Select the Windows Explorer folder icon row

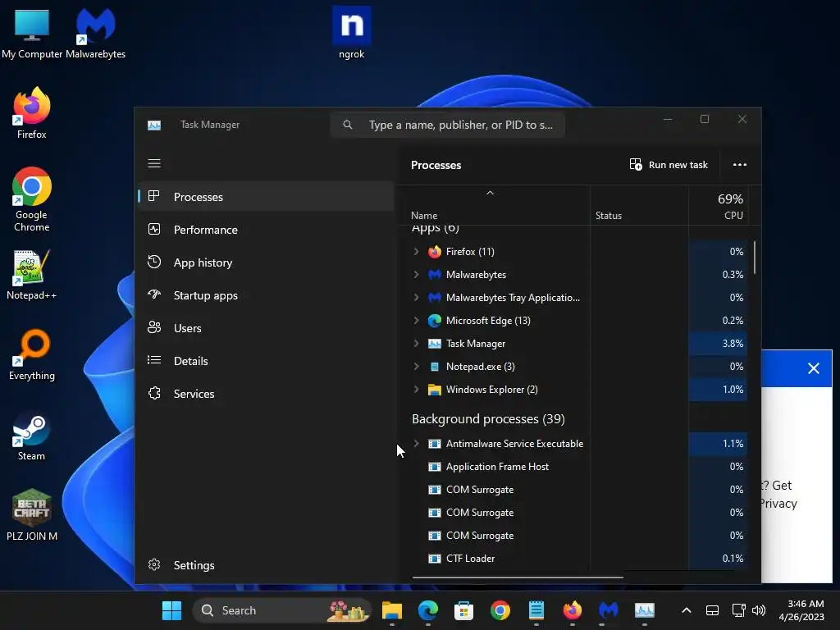(x=435, y=390)
